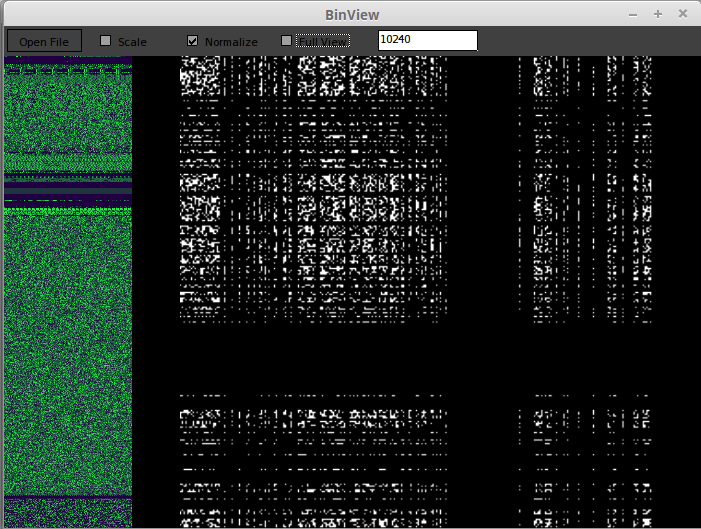Toggle the Full View checkbox
701x529 pixels.
pyautogui.click(x=287, y=41)
